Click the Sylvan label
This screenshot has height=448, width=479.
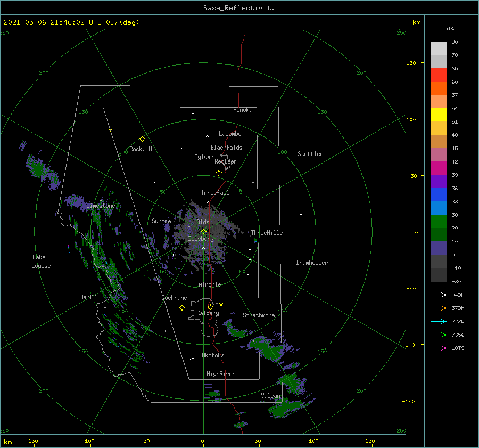tap(204, 157)
